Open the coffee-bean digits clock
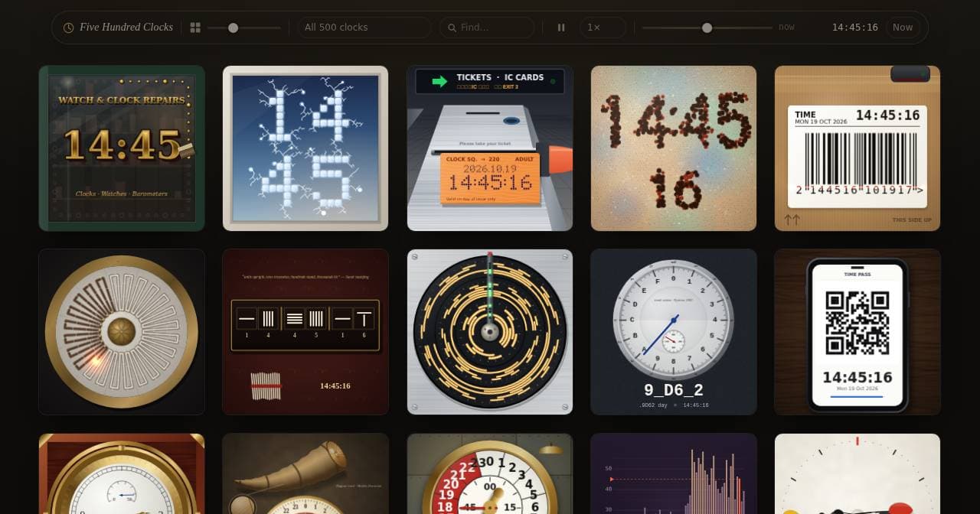 (674, 148)
